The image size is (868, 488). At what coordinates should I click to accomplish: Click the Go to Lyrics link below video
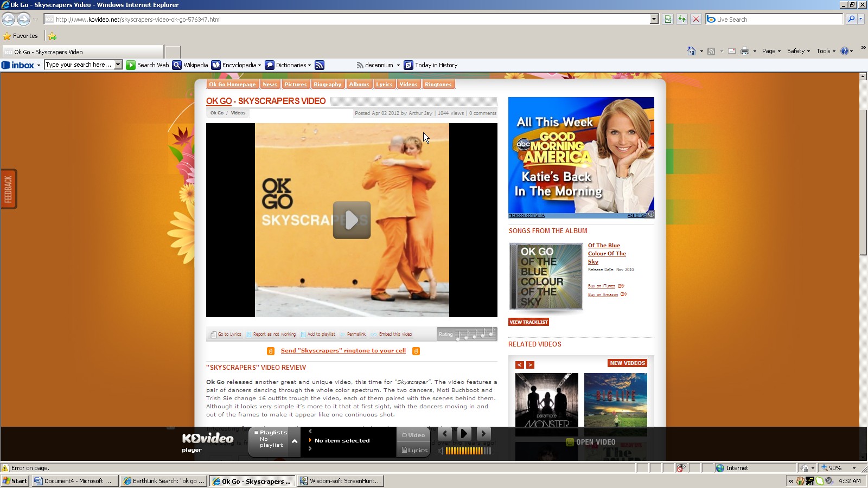[226, 335]
